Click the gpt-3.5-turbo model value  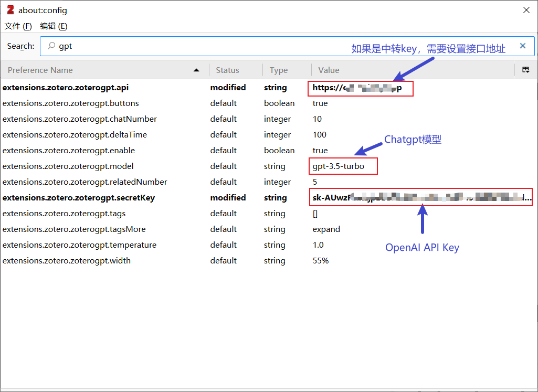click(339, 166)
